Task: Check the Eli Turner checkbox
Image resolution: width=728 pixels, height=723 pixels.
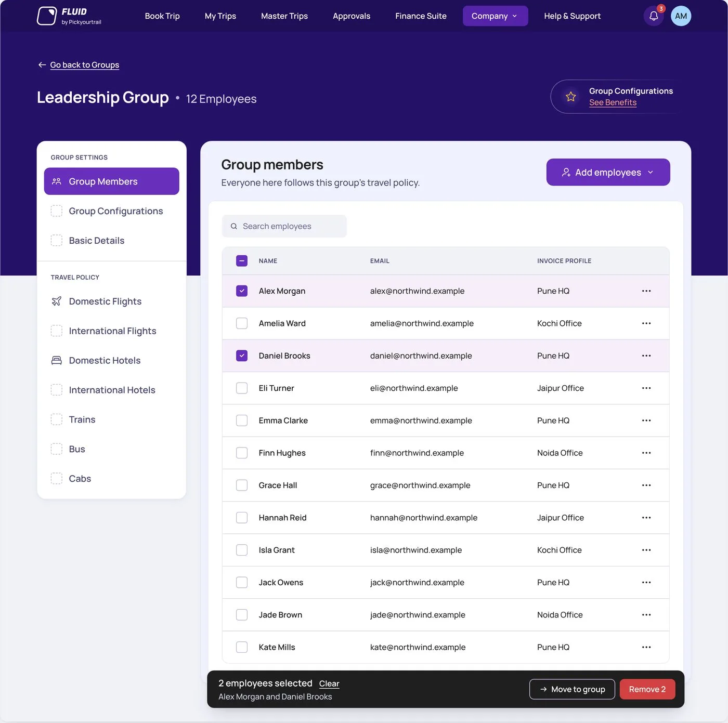Action: coord(242,388)
